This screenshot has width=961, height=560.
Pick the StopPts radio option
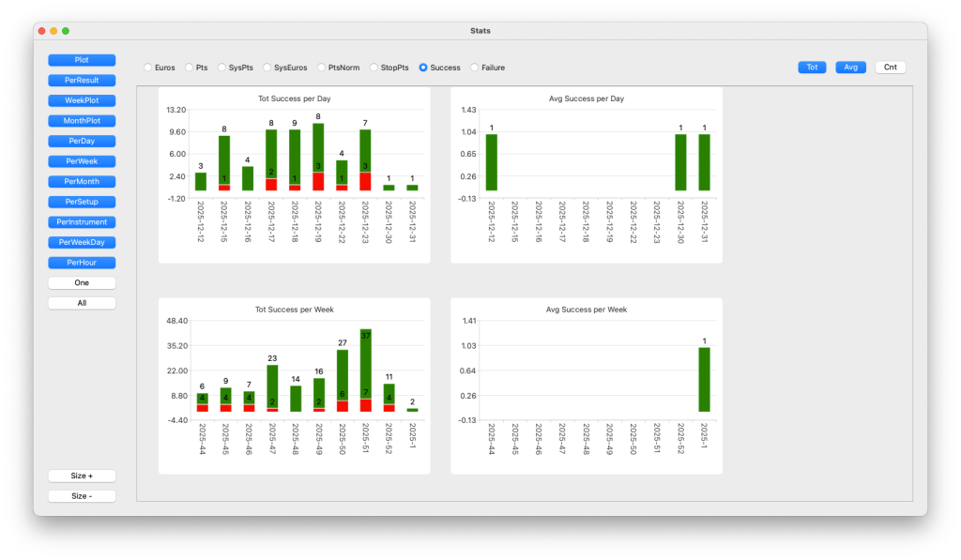pyautogui.click(x=374, y=68)
